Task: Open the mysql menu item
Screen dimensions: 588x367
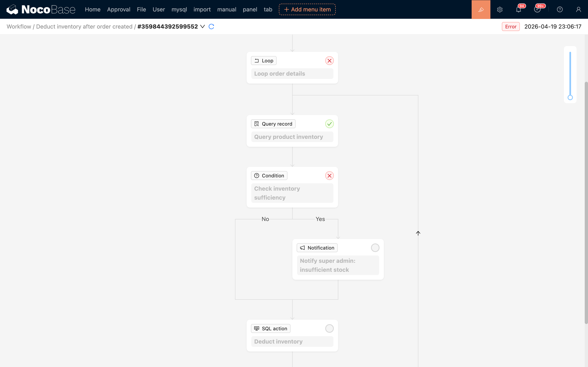Action: point(179,9)
